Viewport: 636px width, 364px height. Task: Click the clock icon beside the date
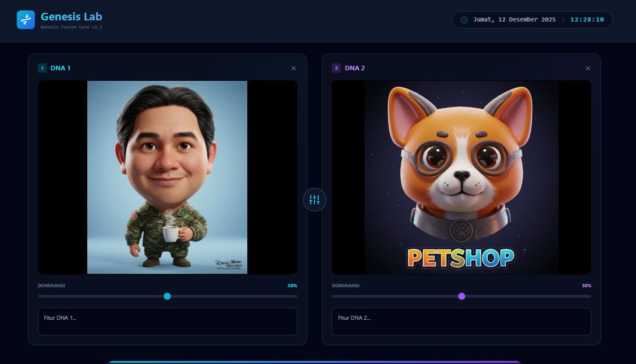pyautogui.click(x=464, y=20)
